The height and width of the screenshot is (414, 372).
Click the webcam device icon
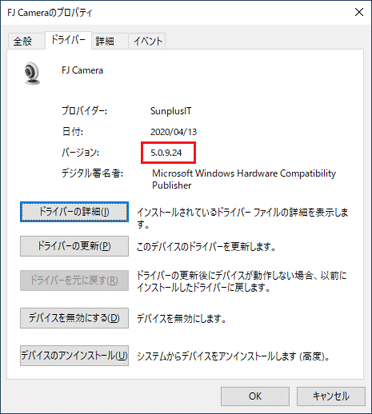point(32,73)
